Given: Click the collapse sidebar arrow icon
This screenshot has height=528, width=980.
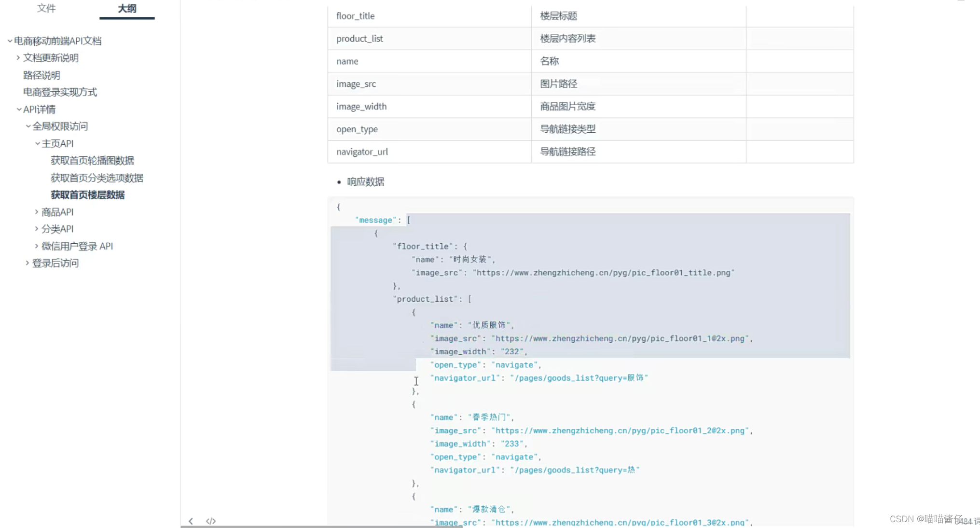Looking at the screenshot, I should [x=191, y=521].
